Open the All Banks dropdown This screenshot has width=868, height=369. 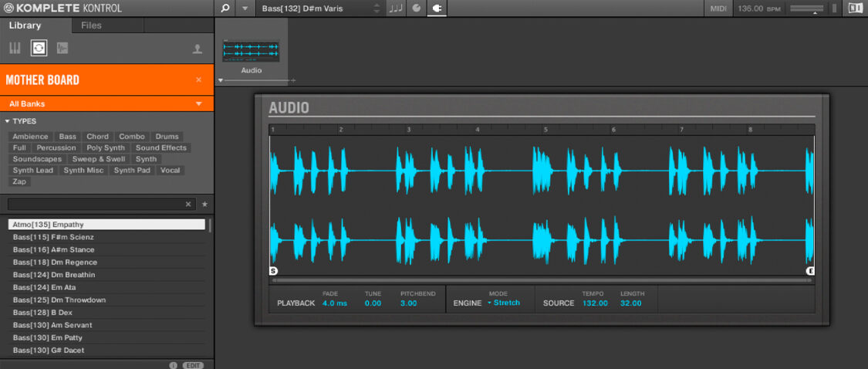coord(106,103)
